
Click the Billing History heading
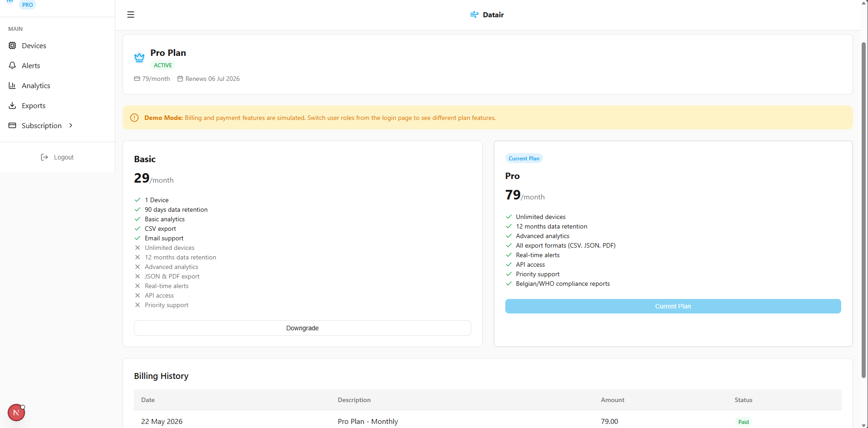pos(161,376)
